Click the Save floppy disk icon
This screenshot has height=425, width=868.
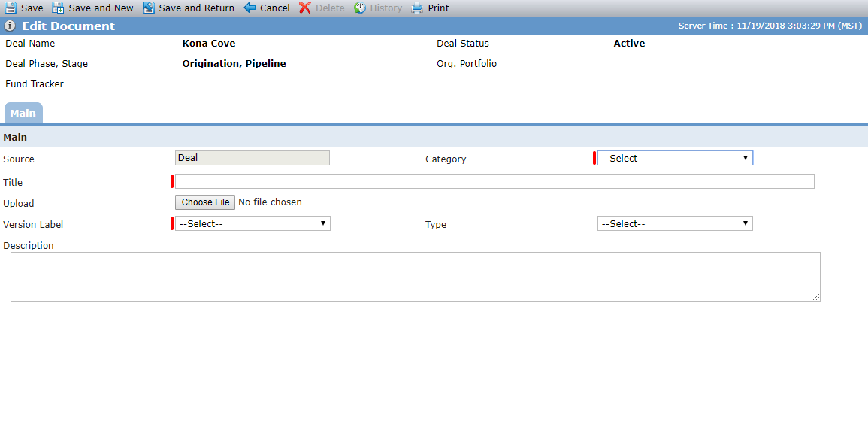pos(10,8)
